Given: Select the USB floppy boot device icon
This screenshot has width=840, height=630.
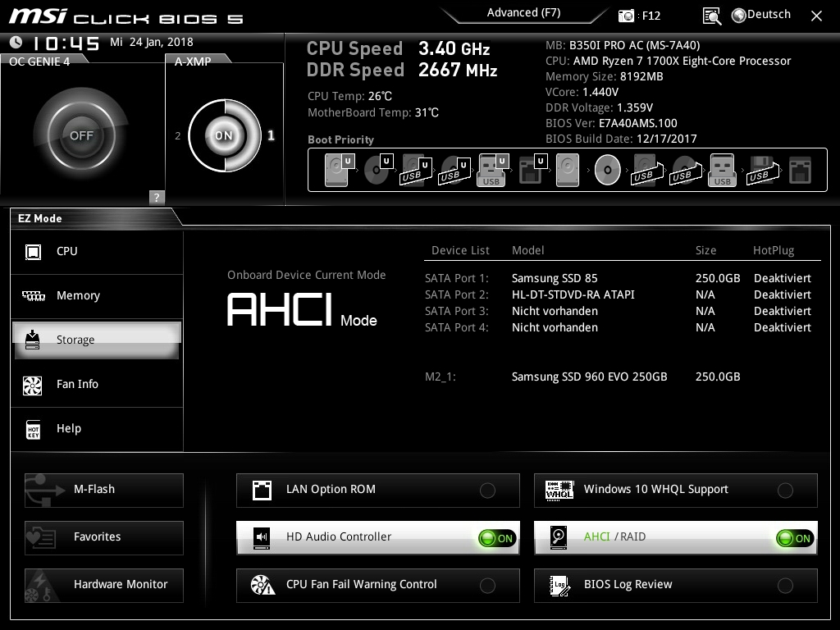Looking at the screenshot, I should [763, 170].
